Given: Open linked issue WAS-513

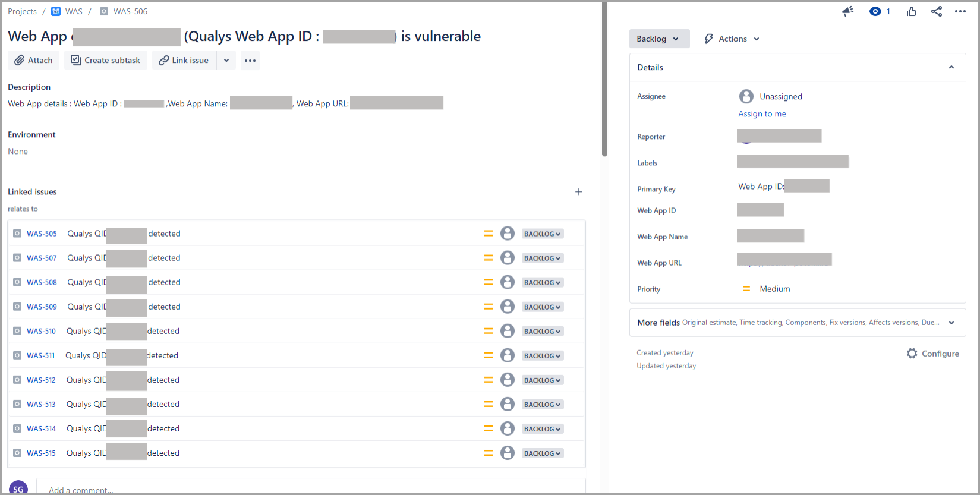Looking at the screenshot, I should coord(41,404).
